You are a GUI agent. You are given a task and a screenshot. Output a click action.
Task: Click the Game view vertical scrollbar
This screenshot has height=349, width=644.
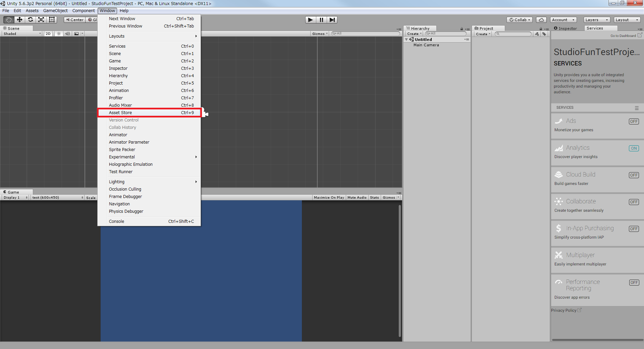[x=400, y=271]
